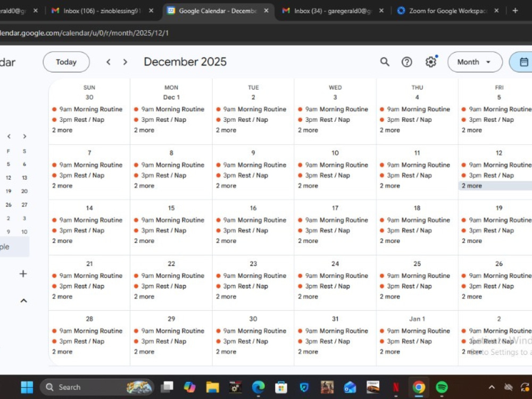Expand 2 more events on Dec 1

click(x=144, y=130)
